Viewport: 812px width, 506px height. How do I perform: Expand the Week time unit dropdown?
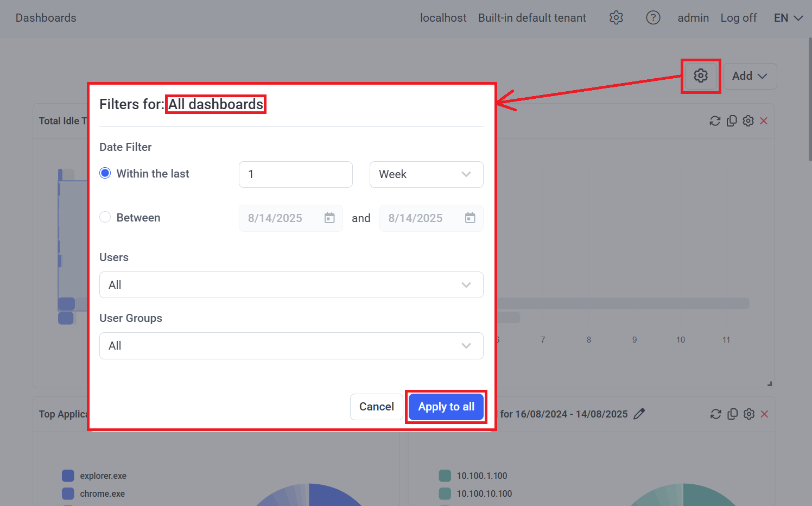click(426, 174)
